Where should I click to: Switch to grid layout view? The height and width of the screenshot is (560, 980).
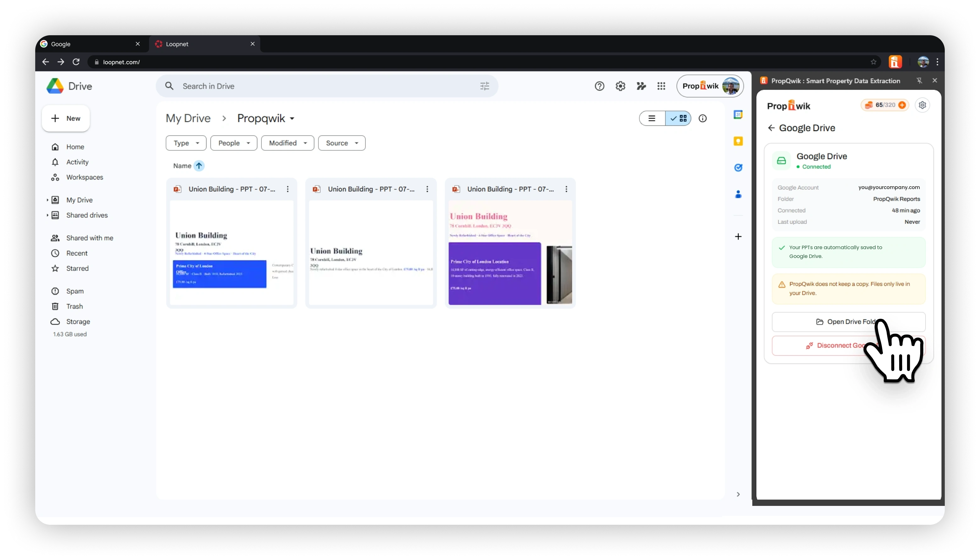click(679, 119)
